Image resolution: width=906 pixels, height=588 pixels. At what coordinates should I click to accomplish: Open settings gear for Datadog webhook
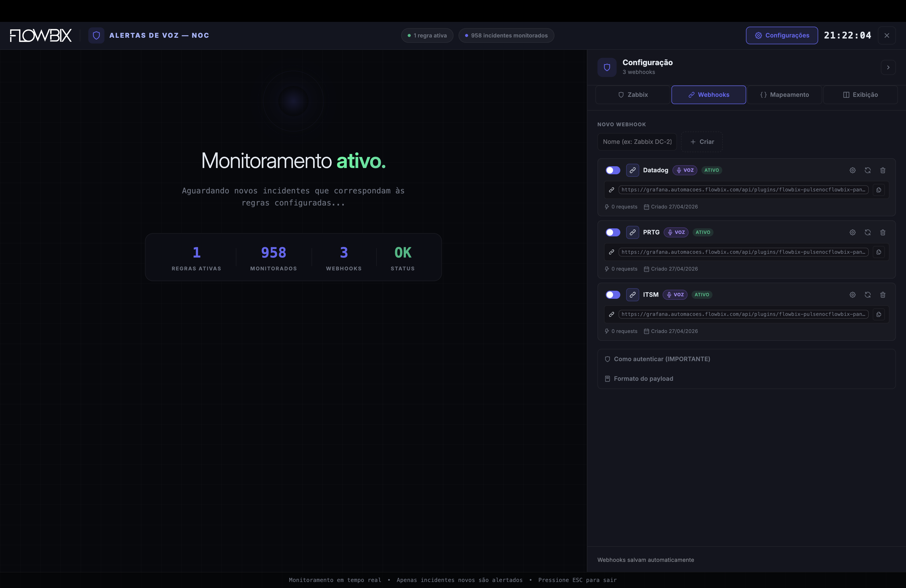(x=852, y=171)
